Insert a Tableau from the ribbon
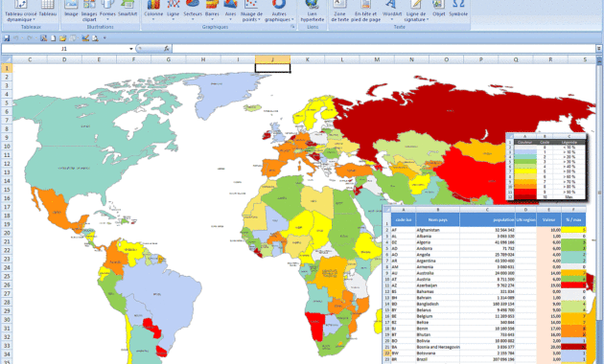 click(48, 10)
